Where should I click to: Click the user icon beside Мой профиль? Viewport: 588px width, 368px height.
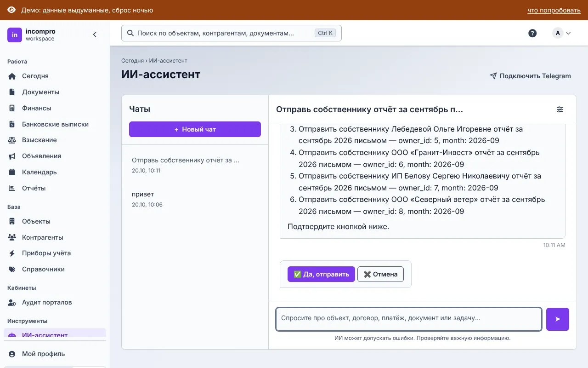click(x=12, y=354)
